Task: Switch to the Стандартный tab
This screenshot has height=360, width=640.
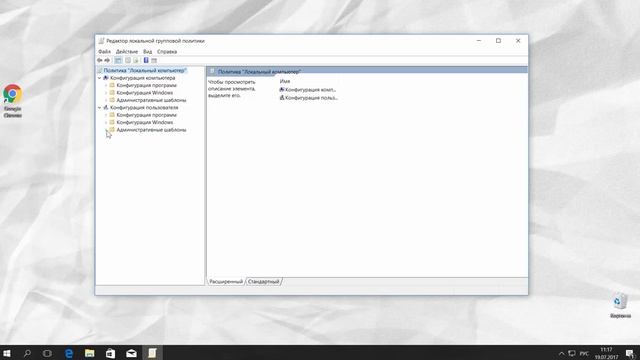Action: click(264, 282)
